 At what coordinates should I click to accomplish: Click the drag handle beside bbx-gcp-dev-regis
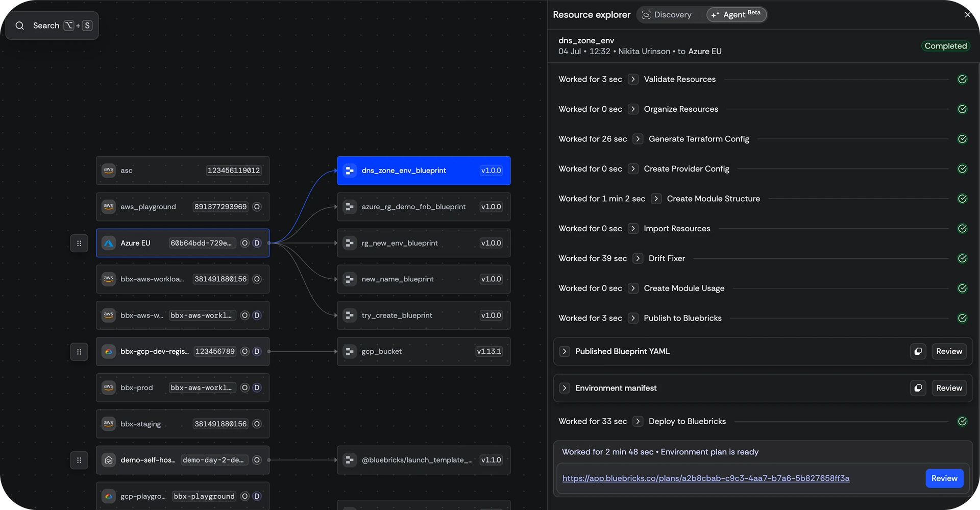79,351
